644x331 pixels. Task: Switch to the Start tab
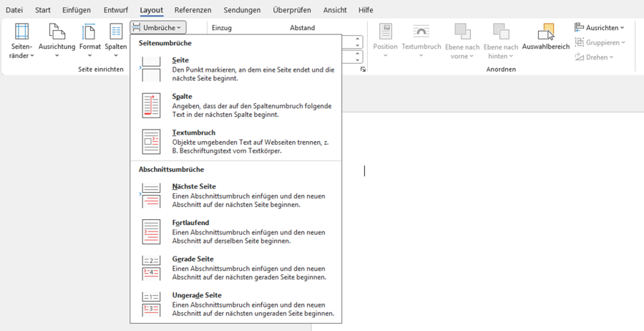[43, 10]
